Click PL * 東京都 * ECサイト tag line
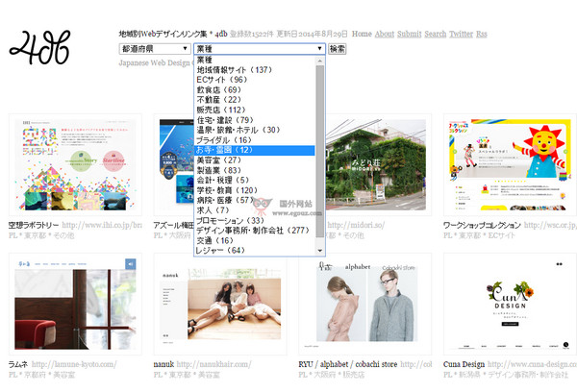The height and width of the screenshot is (392, 577). click(479, 235)
